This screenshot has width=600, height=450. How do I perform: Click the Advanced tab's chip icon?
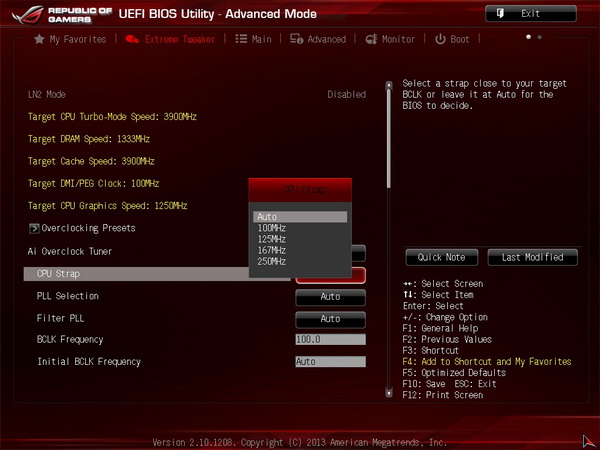click(x=296, y=39)
